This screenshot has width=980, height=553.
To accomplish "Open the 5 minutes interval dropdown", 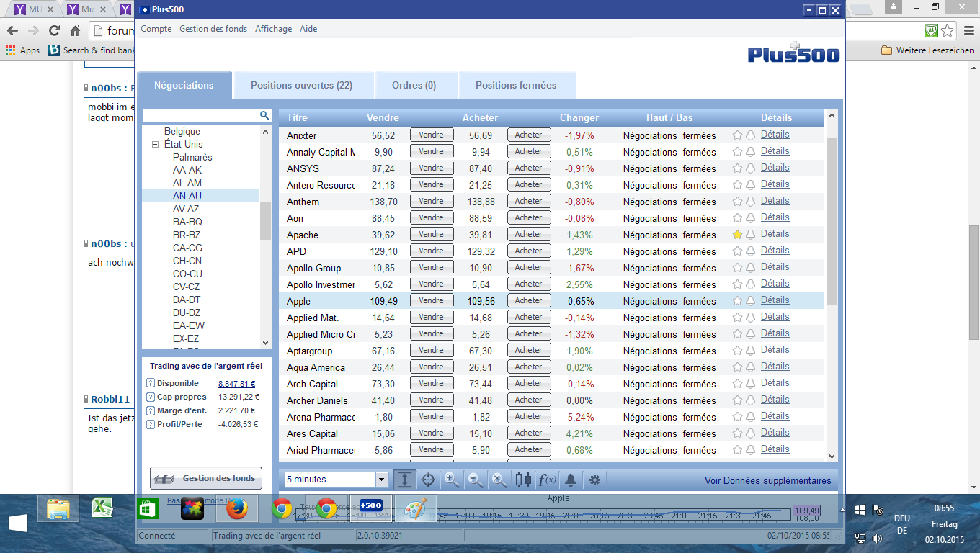I will 382,480.
